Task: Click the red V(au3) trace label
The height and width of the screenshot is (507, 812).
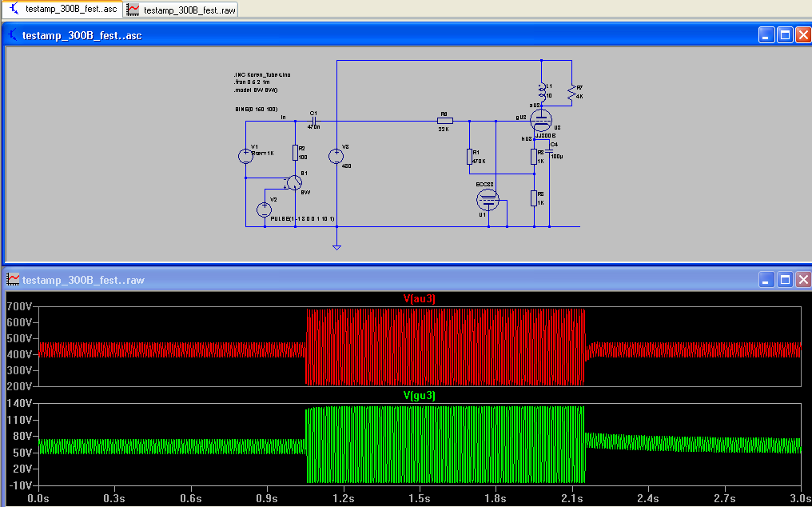Action: (x=419, y=299)
